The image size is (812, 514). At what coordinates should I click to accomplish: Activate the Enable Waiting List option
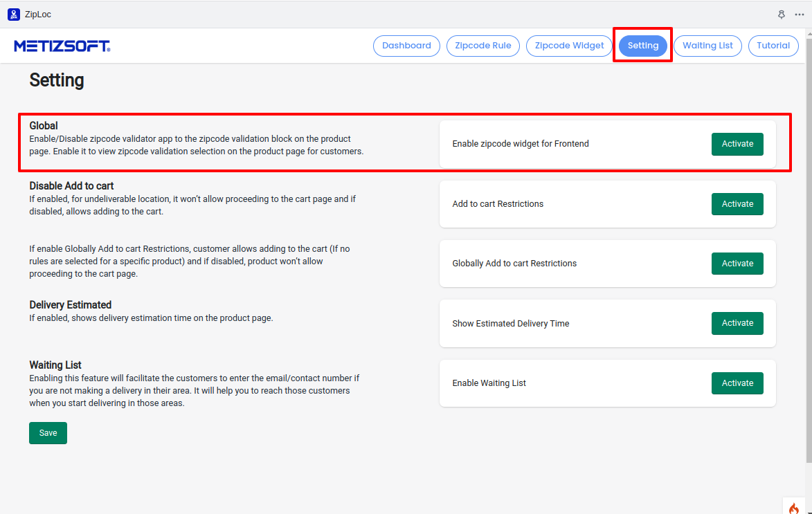[737, 383]
